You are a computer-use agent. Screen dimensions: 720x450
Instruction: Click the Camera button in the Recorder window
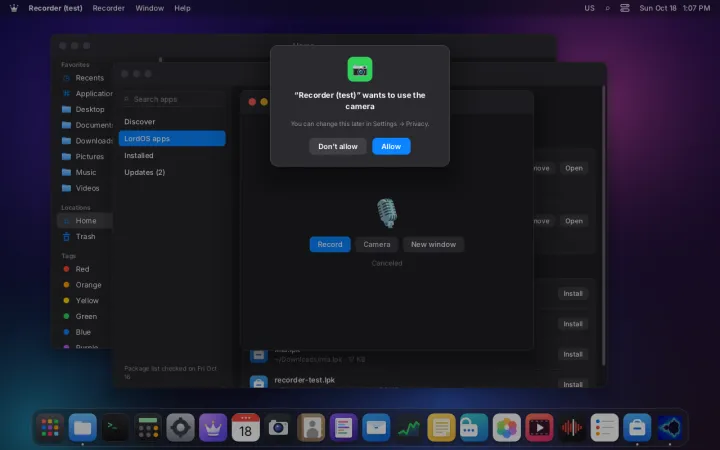coord(377,244)
